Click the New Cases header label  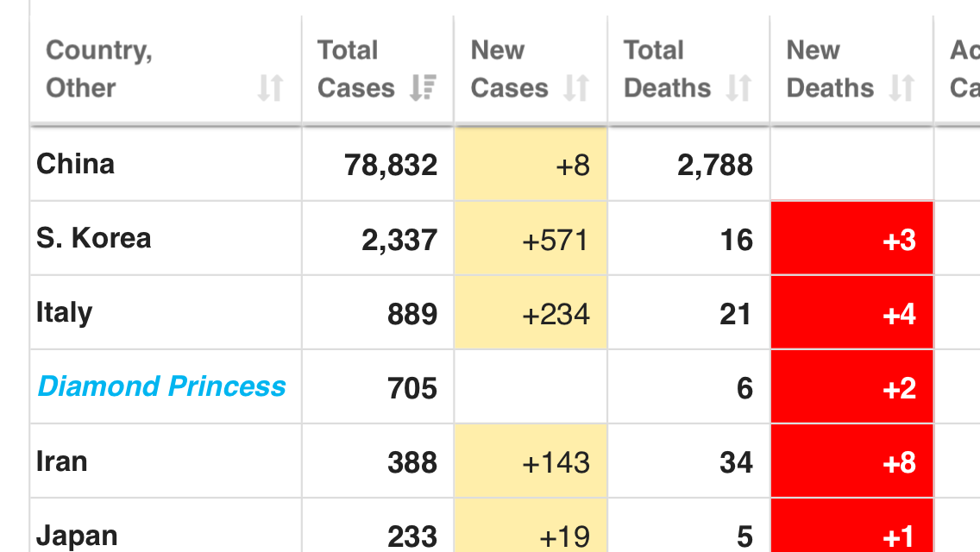[x=509, y=69]
